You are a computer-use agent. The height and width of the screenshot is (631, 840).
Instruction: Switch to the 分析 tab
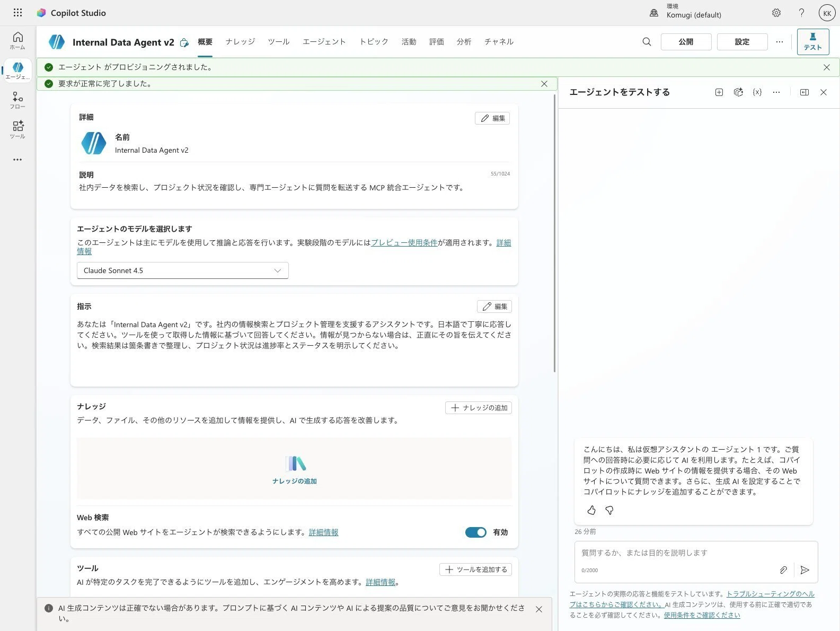click(x=464, y=42)
